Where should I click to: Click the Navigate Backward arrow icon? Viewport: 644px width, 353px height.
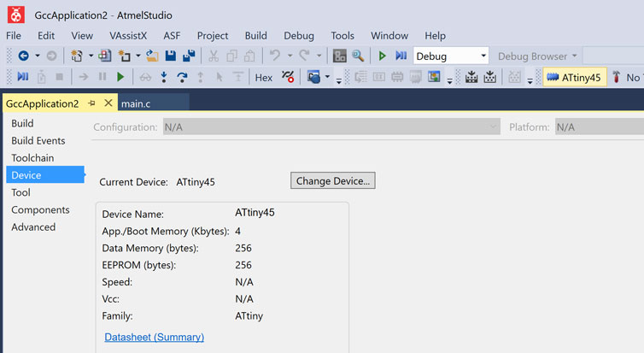coord(23,56)
